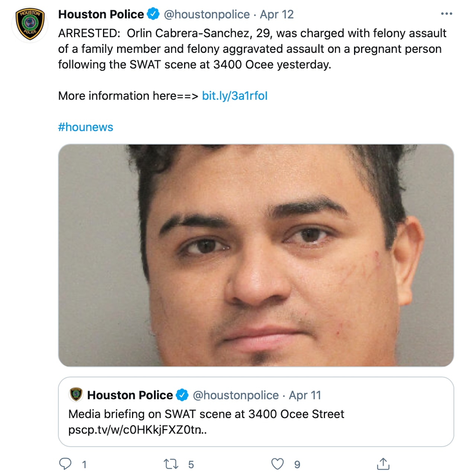466x476 pixels.
Task: Like the tweet with heart icon
Action: coord(277,464)
